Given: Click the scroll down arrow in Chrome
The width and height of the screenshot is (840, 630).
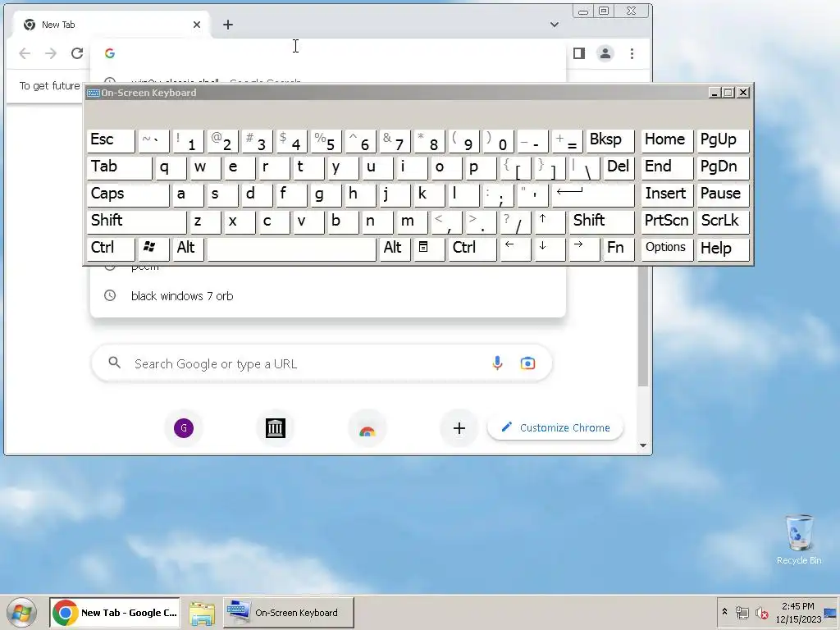Looking at the screenshot, I should (643, 445).
